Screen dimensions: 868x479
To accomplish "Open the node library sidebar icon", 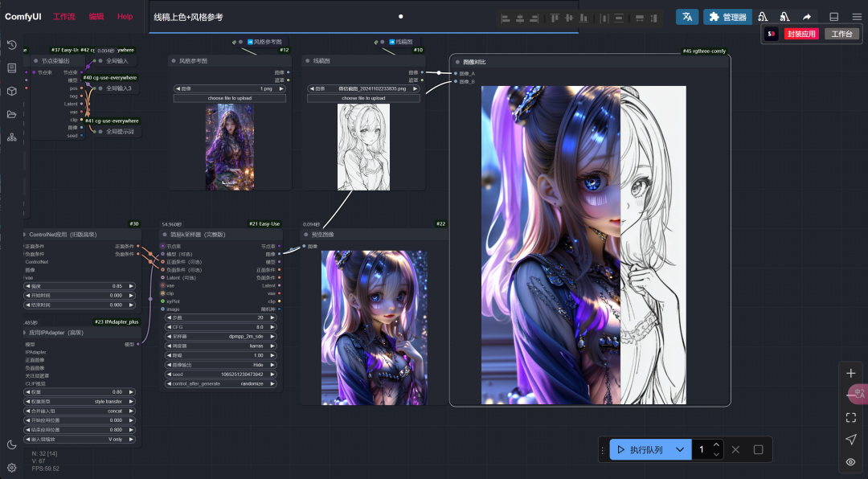I will [11, 68].
